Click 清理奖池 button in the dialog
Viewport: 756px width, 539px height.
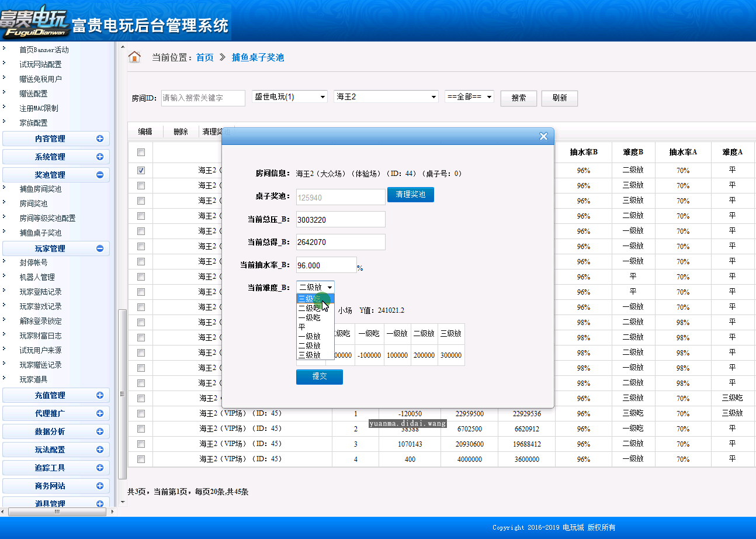pos(411,194)
